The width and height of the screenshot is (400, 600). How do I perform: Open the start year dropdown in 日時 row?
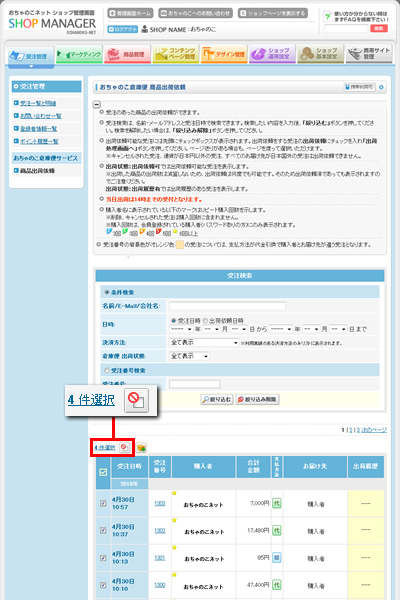[x=181, y=329]
